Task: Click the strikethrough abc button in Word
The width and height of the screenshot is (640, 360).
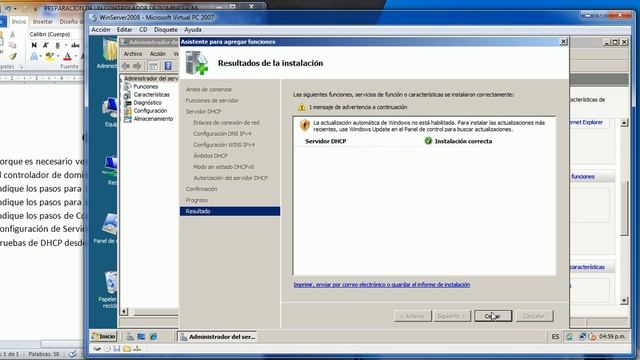Action: (75, 45)
